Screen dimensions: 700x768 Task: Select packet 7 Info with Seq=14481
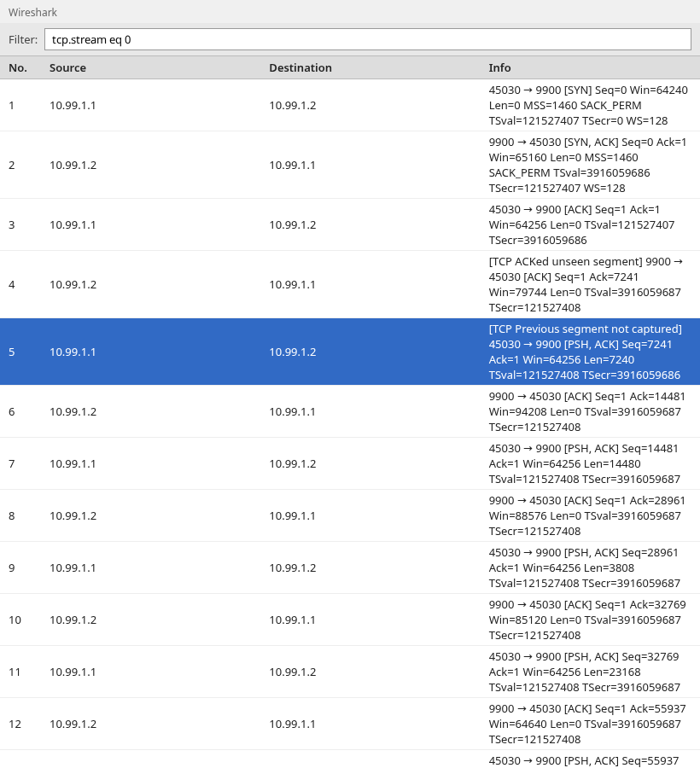point(585,463)
